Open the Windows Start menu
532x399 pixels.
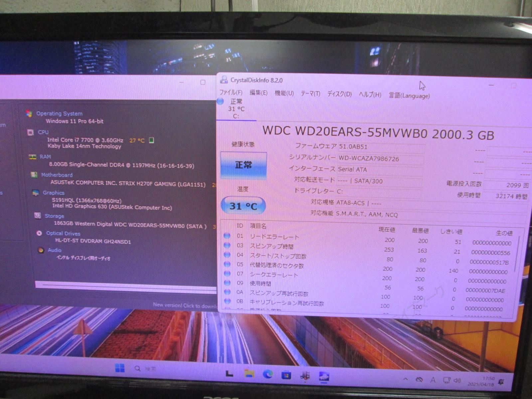click(120, 368)
